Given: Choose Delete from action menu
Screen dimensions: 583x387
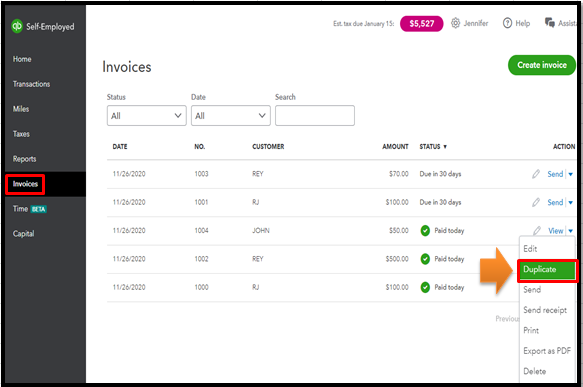Looking at the screenshot, I should [x=535, y=371].
